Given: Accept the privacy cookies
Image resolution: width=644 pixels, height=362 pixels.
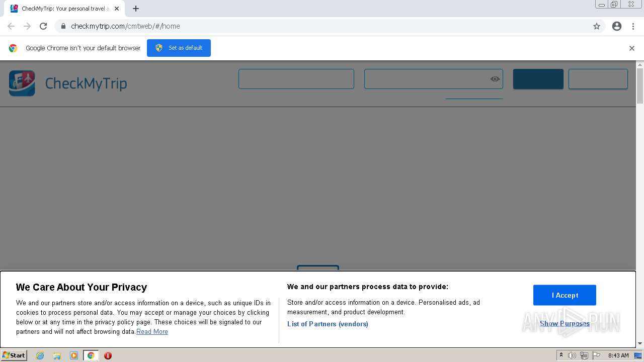Looking at the screenshot, I should tap(565, 295).
